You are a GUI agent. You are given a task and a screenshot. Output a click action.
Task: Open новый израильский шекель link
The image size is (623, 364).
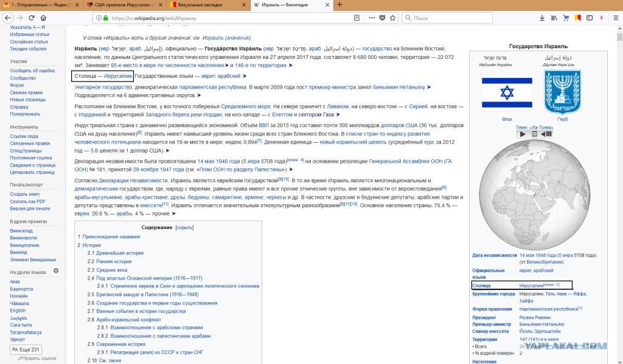click(353, 142)
